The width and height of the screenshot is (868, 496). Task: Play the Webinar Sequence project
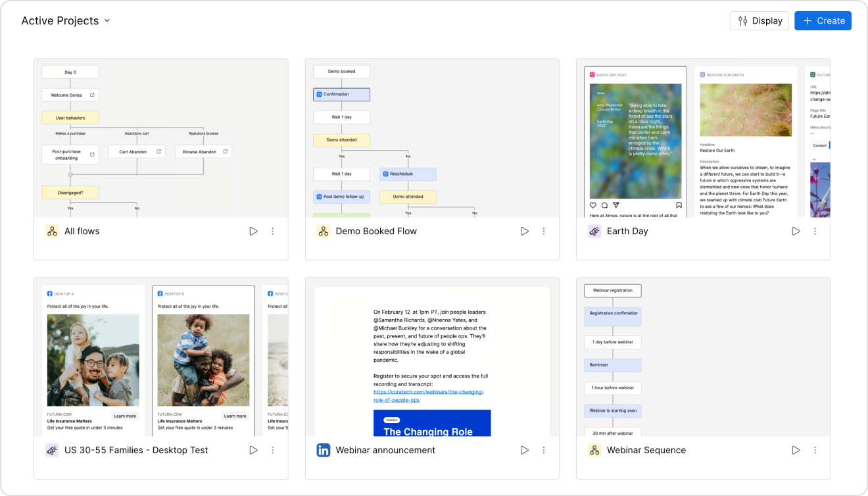pos(796,450)
